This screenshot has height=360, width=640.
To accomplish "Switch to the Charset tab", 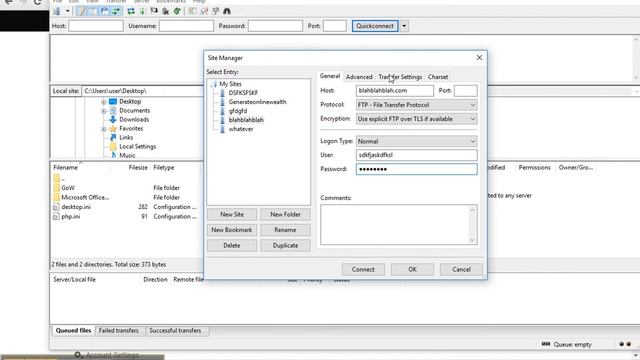I will pyautogui.click(x=438, y=77).
